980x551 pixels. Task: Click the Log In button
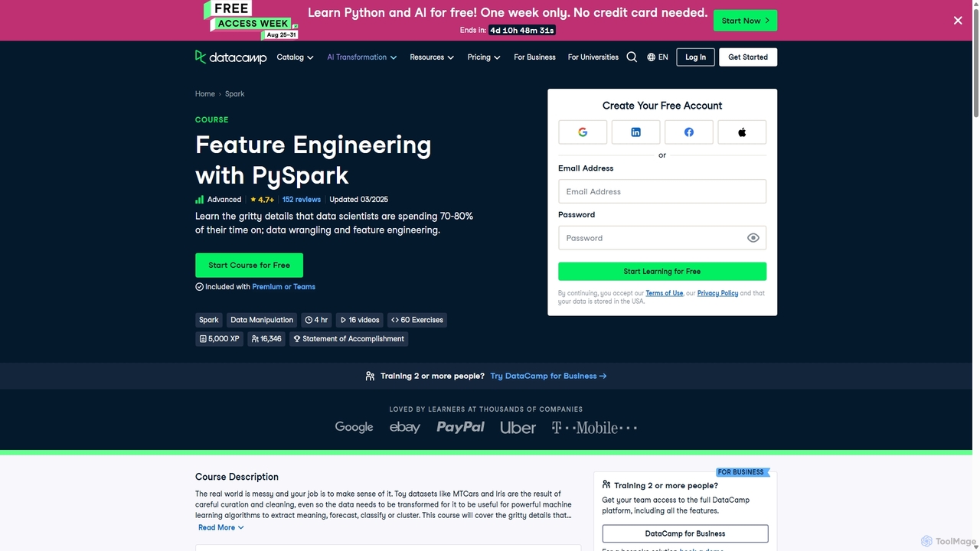coord(695,57)
